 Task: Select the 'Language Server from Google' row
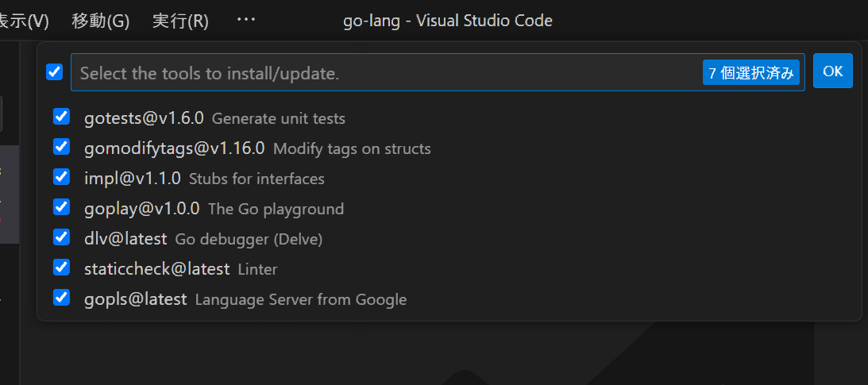(300, 299)
